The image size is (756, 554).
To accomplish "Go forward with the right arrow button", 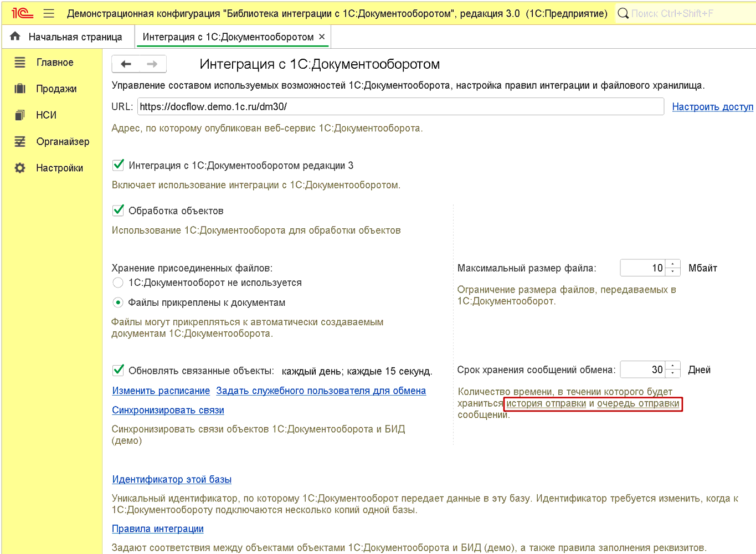I will (152, 64).
